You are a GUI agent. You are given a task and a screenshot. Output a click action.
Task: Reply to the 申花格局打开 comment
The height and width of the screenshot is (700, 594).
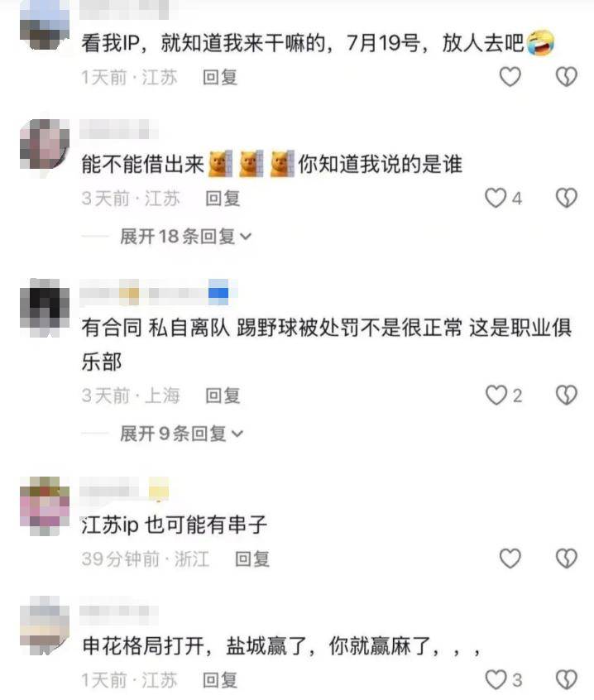click(219, 680)
